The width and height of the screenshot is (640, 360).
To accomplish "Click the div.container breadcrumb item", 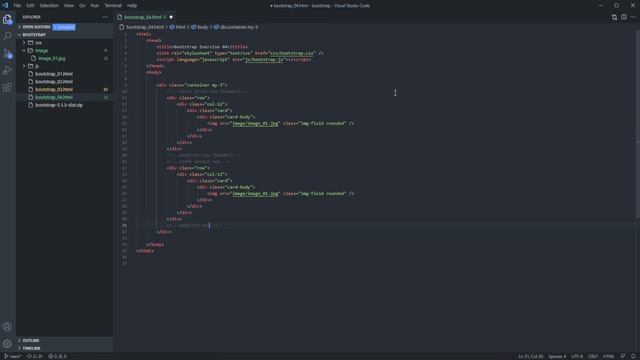I will [x=239, y=27].
